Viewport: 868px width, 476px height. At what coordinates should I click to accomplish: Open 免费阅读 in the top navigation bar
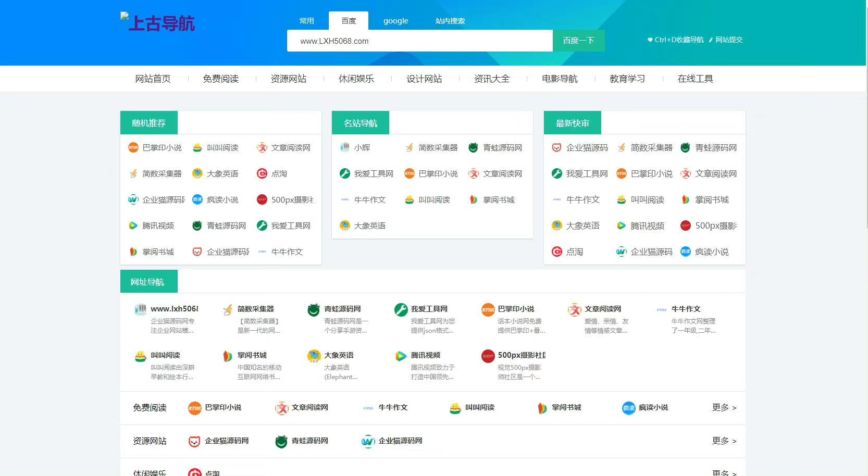220,79
